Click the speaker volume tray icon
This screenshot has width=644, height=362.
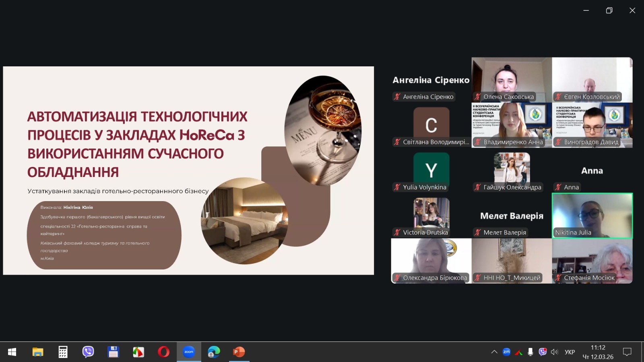tap(554, 352)
